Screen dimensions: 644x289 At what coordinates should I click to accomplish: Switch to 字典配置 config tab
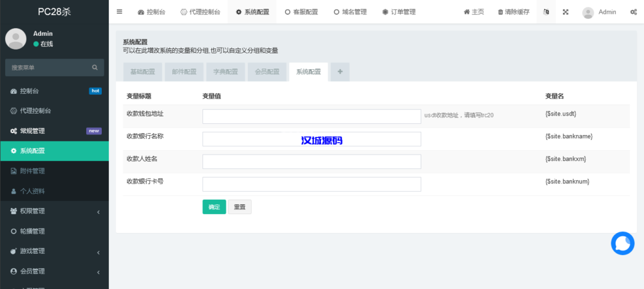[x=226, y=72]
